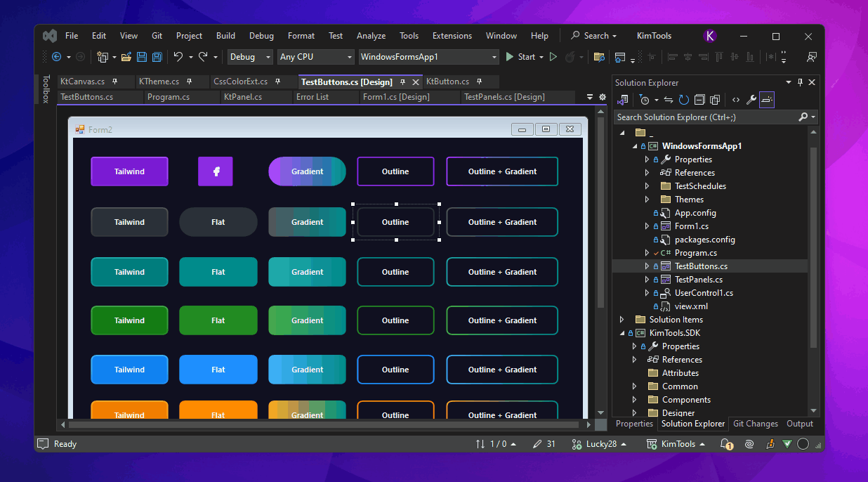Open the notifications bell in status bar
868x482 pixels.
tap(726, 444)
